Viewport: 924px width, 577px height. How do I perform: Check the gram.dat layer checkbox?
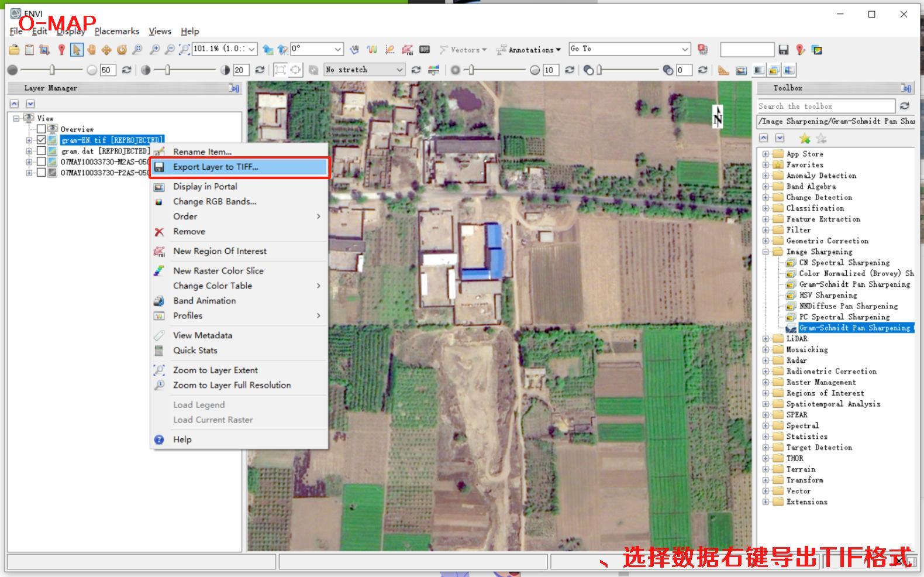tap(41, 151)
